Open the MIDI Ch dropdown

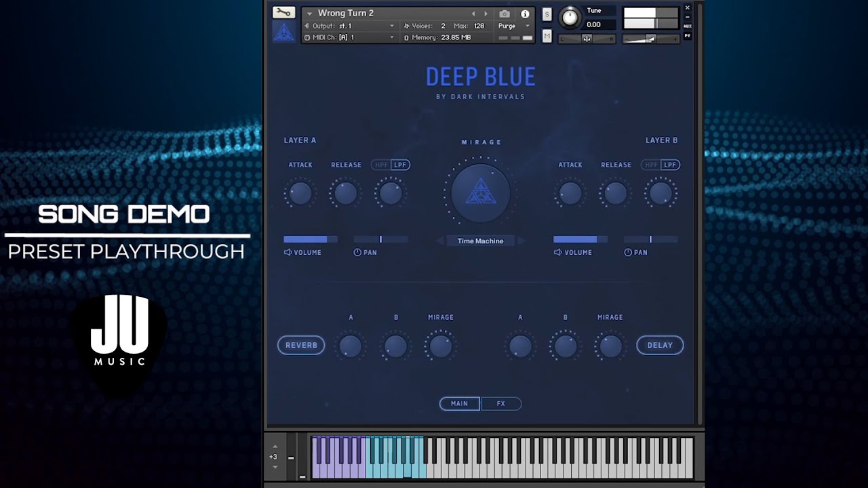coord(349,37)
